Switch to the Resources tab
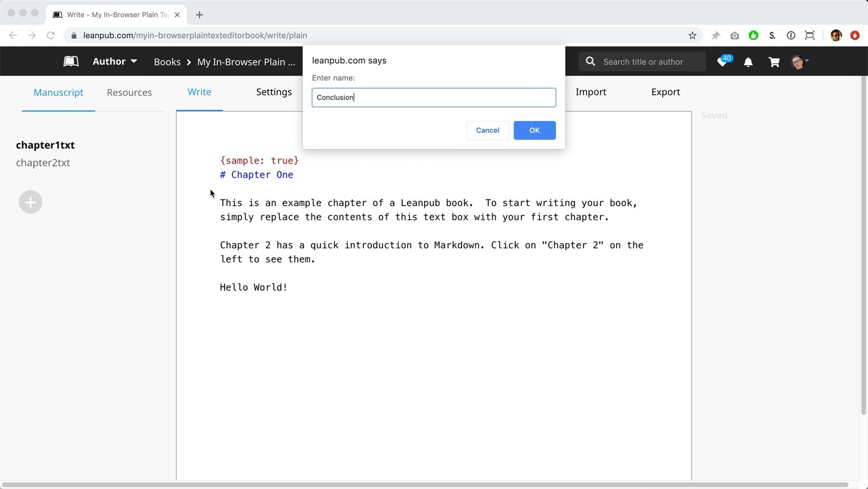The height and width of the screenshot is (489, 868). [x=129, y=93]
